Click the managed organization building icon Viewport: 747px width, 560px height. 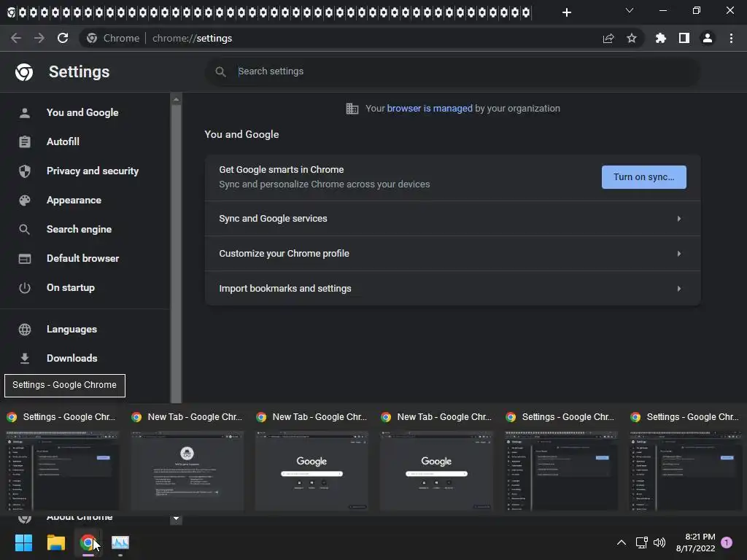click(x=352, y=109)
